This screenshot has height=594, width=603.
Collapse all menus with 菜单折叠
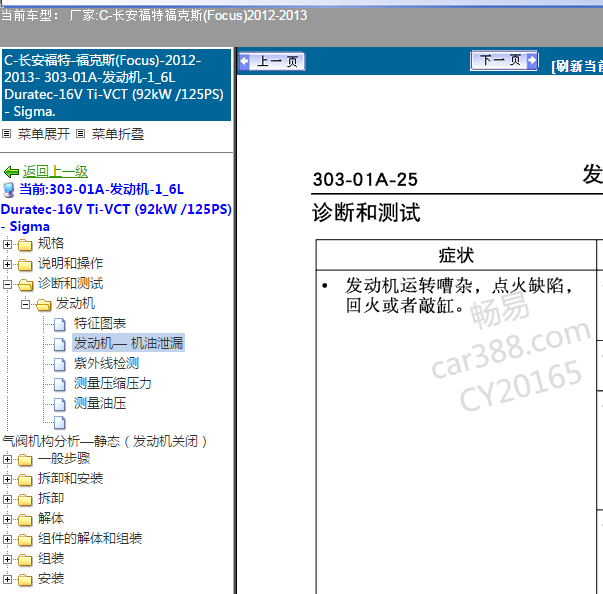118,134
